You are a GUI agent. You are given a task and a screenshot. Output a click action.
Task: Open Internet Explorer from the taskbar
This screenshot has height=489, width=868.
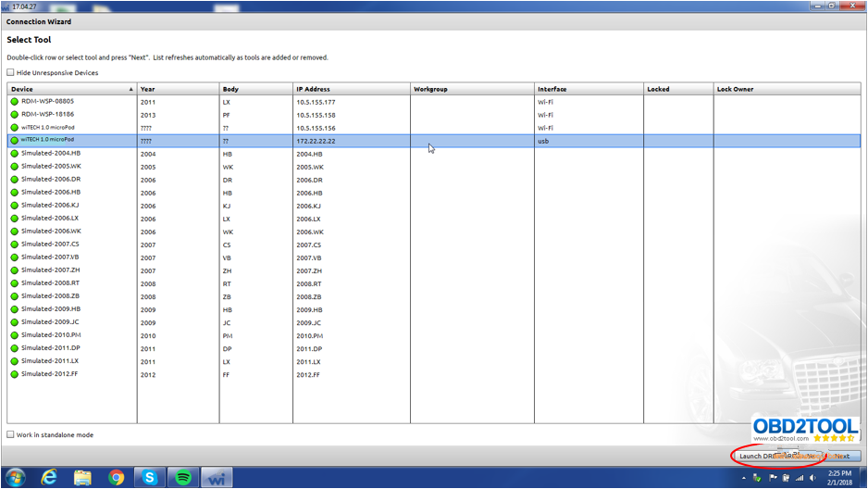(49, 477)
